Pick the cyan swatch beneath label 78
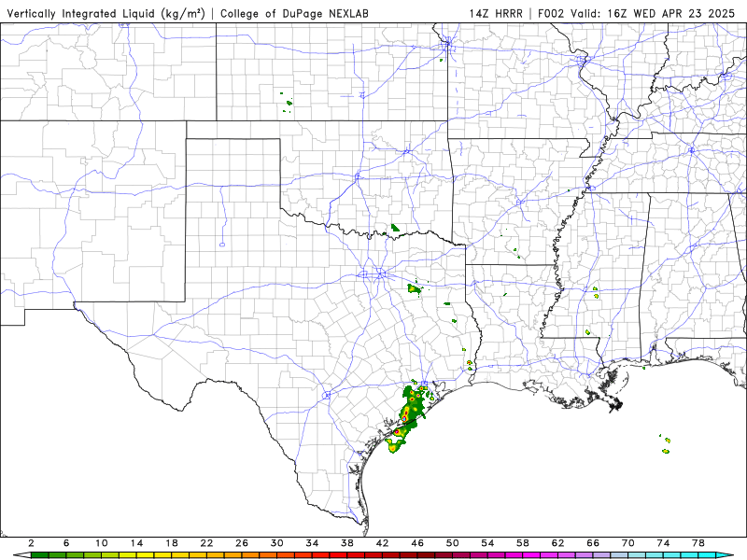Screen dimensions: 747x560 tap(707, 555)
